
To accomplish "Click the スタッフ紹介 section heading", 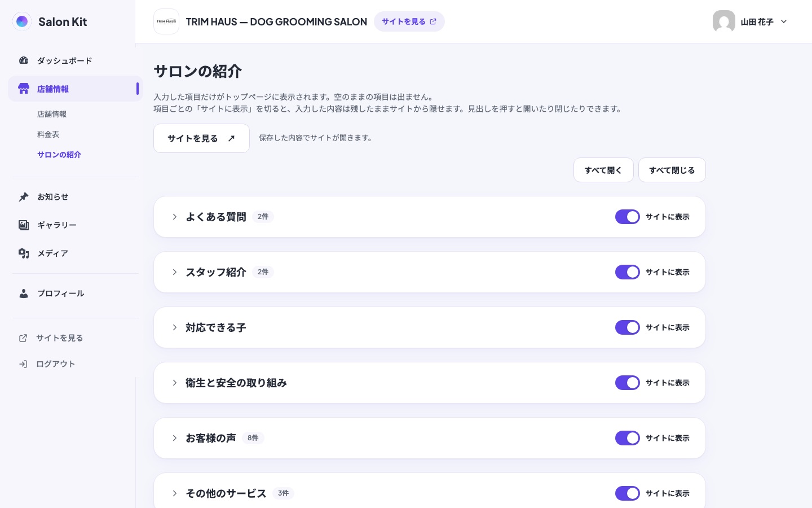I will click(216, 272).
